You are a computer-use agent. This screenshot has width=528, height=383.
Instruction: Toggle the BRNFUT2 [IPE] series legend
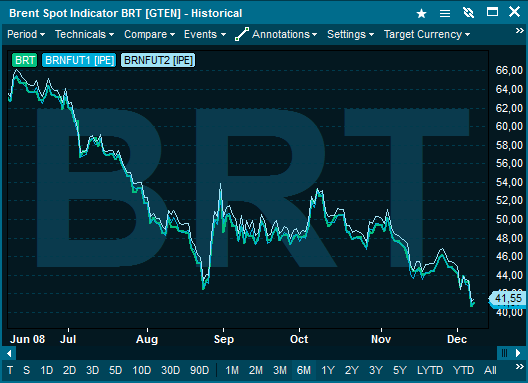coord(158,60)
